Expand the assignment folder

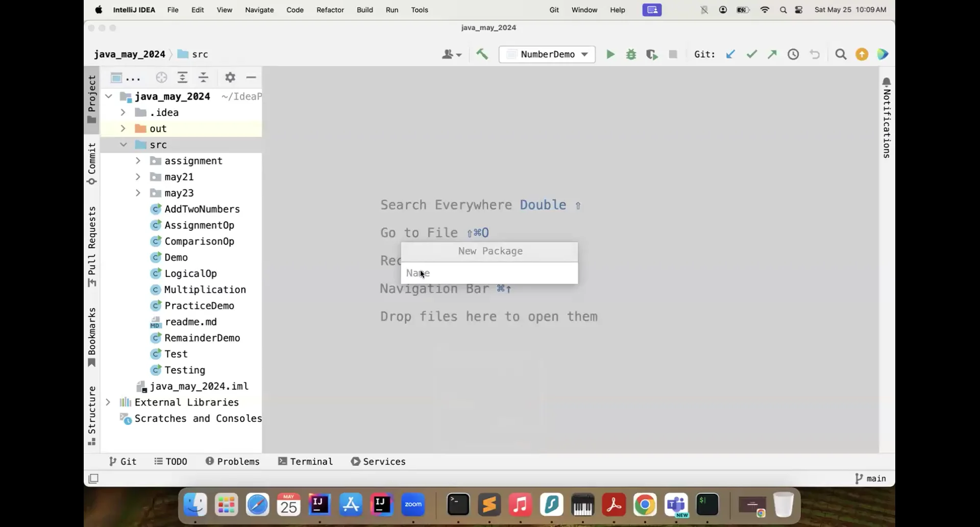137,160
